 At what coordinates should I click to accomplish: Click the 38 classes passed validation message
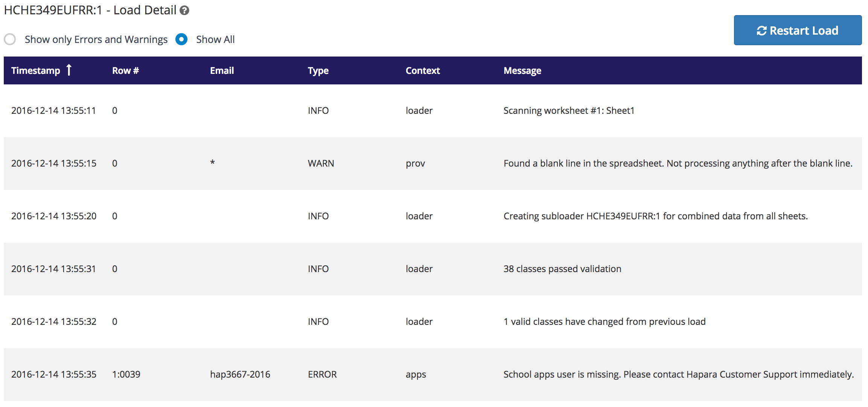coord(562,269)
